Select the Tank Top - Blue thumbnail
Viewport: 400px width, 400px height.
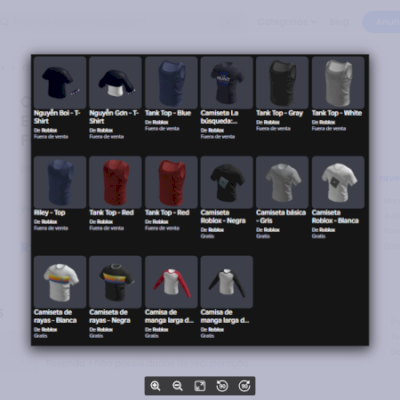[x=171, y=82]
